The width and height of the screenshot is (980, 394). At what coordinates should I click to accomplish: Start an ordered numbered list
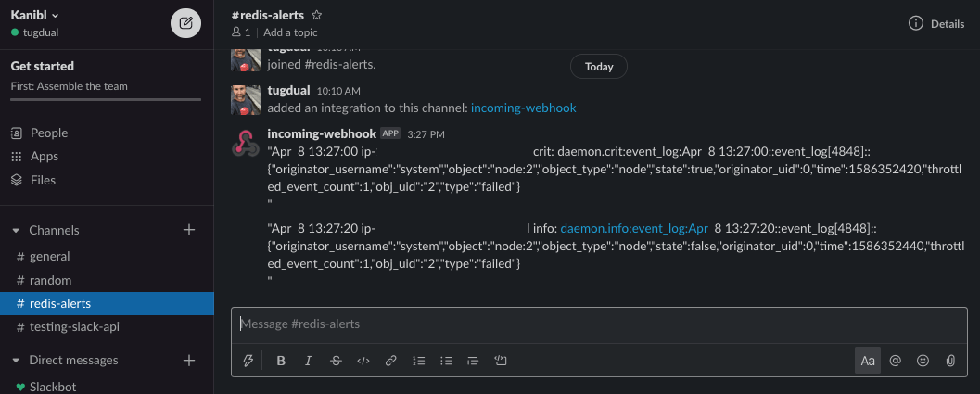(418, 361)
